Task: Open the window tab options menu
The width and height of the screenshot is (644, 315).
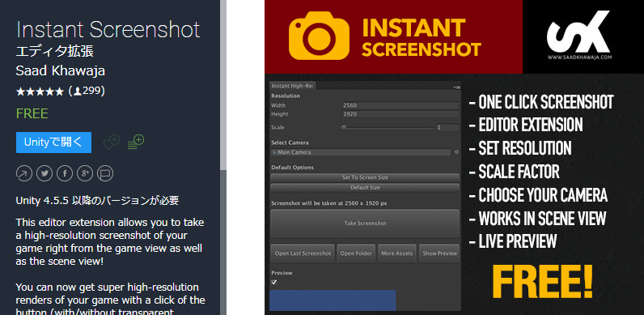Action: (457, 87)
